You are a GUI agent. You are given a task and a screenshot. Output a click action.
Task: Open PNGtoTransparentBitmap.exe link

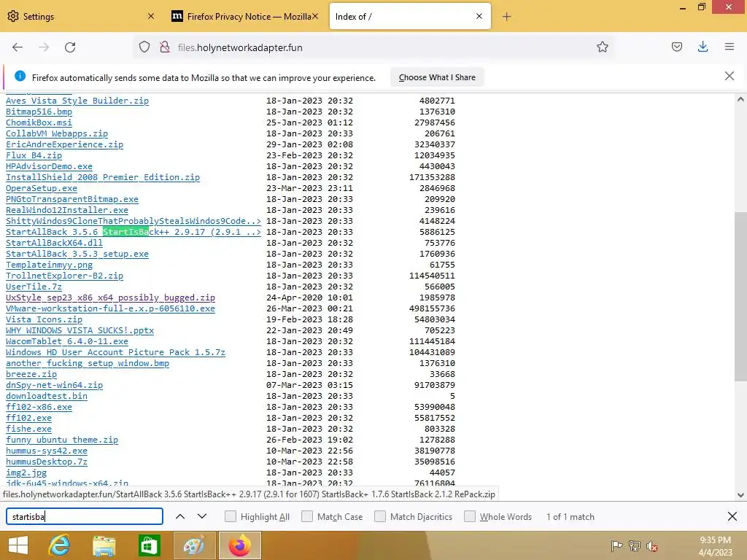(72, 199)
